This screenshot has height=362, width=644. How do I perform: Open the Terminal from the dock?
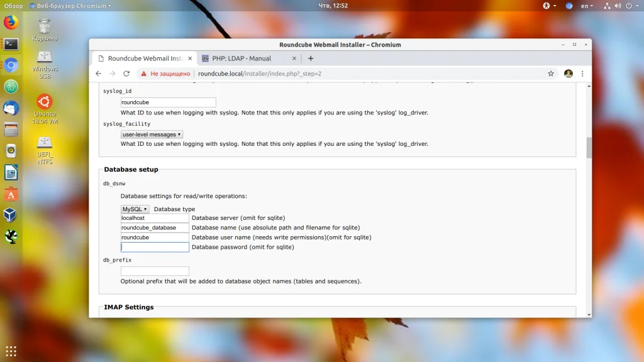11,43
